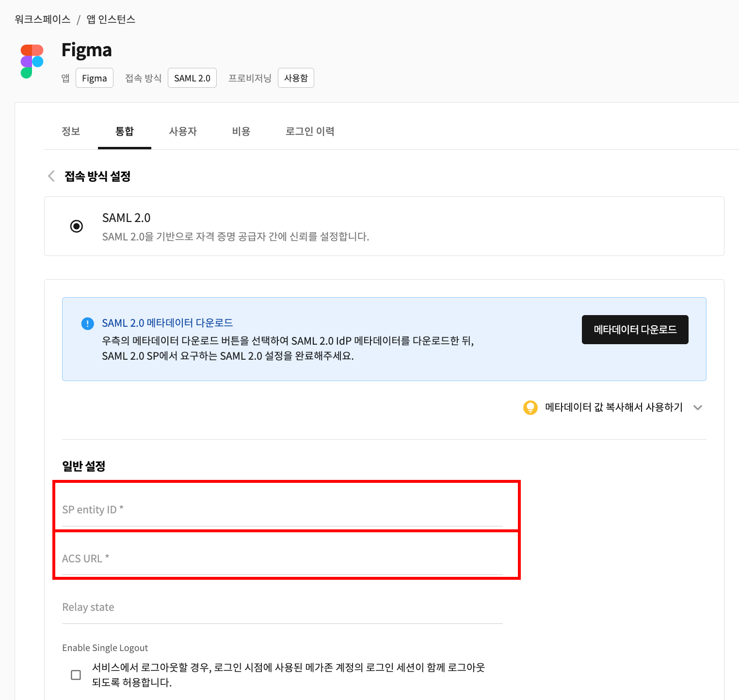Open the 워크스페이스 breadcrumb link
The height and width of the screenshot is (700, 739).
pyautogui.click(x=43, y=19)
